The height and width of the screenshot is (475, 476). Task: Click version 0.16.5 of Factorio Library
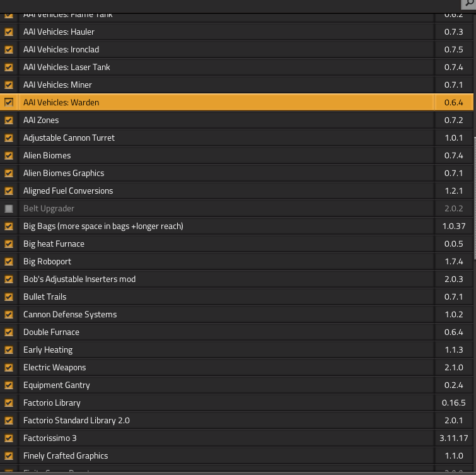[x=453, y=402]
